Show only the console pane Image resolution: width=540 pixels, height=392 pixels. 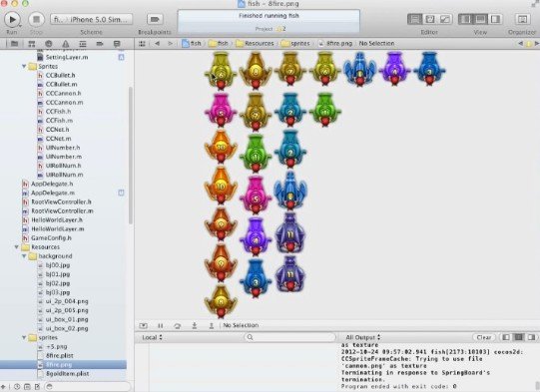coord(532,337)
